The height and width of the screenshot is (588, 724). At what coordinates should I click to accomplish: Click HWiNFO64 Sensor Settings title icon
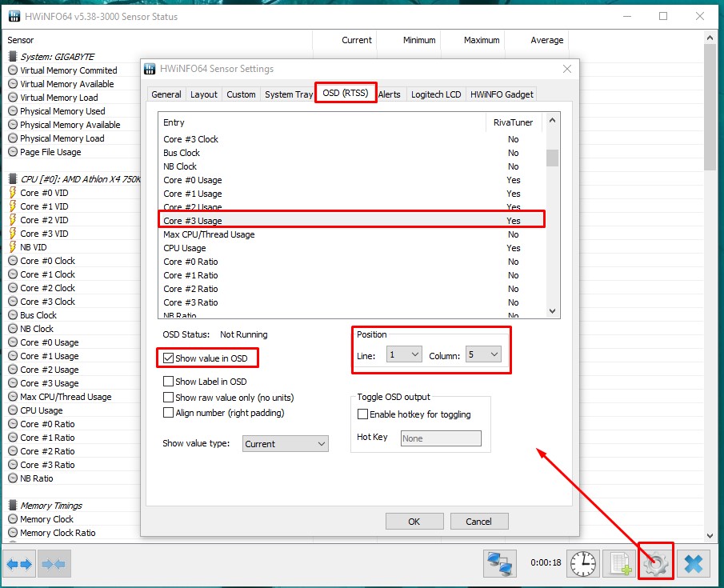pyautogui.click(x=150, y=69)
